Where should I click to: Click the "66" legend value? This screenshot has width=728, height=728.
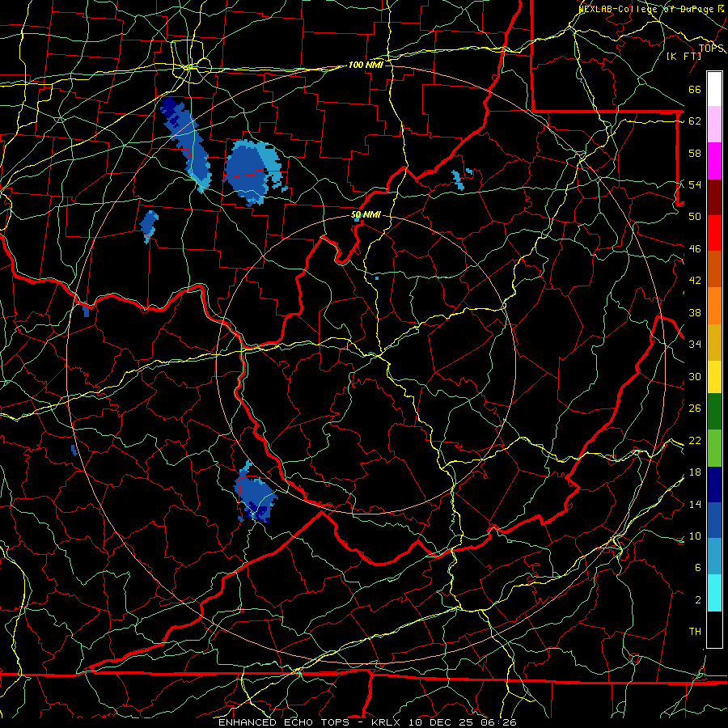pyautogui.click(x=695, y=89)
